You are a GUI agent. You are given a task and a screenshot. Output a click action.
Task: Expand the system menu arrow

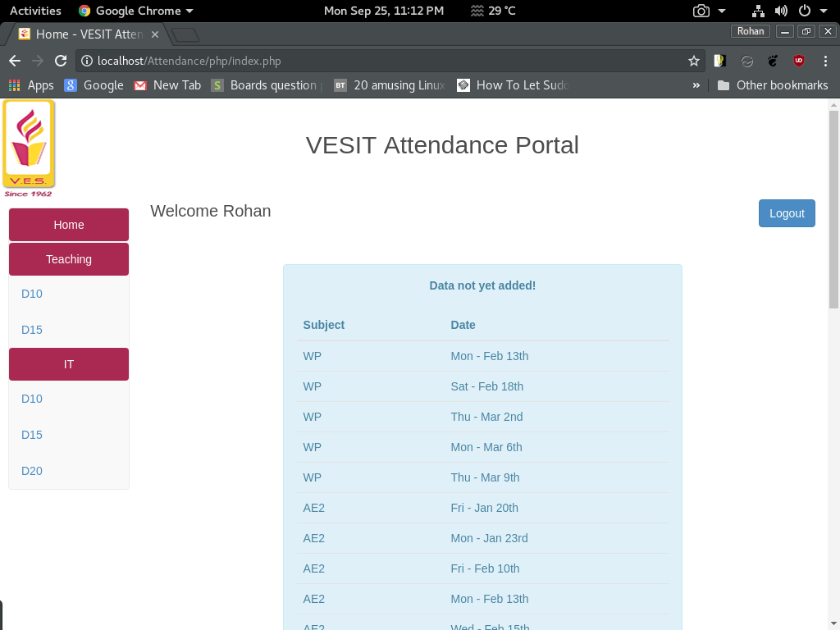pyautogui.click(x=824, y=11)
